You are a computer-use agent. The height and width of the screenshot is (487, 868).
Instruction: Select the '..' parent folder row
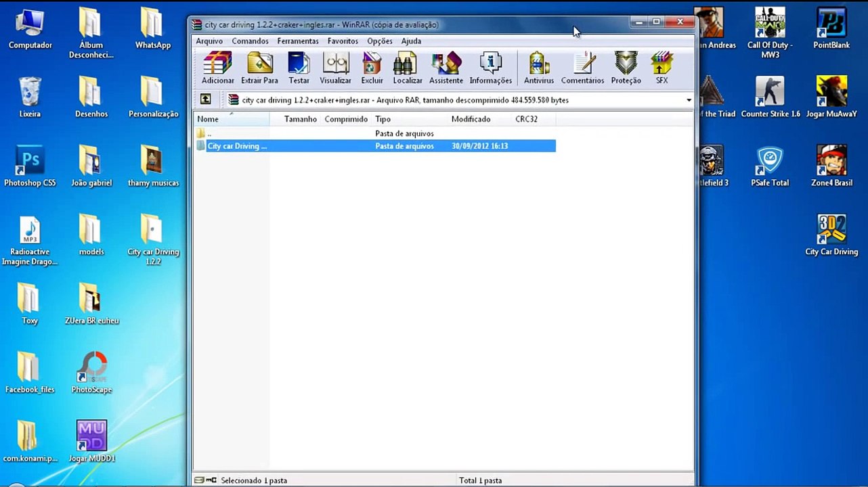click(375, 134)
